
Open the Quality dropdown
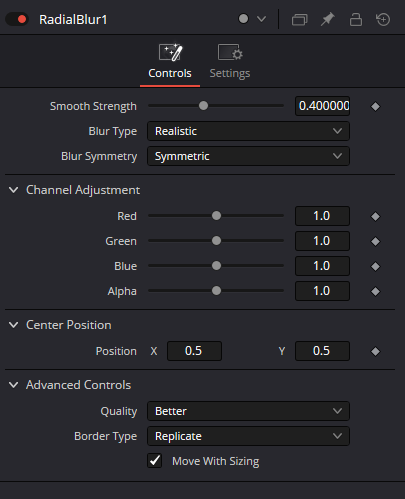[x=248, y=411]
